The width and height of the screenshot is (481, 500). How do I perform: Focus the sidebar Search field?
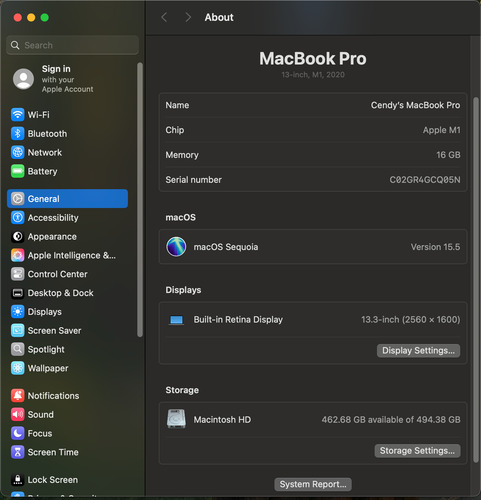pos(72,45)
